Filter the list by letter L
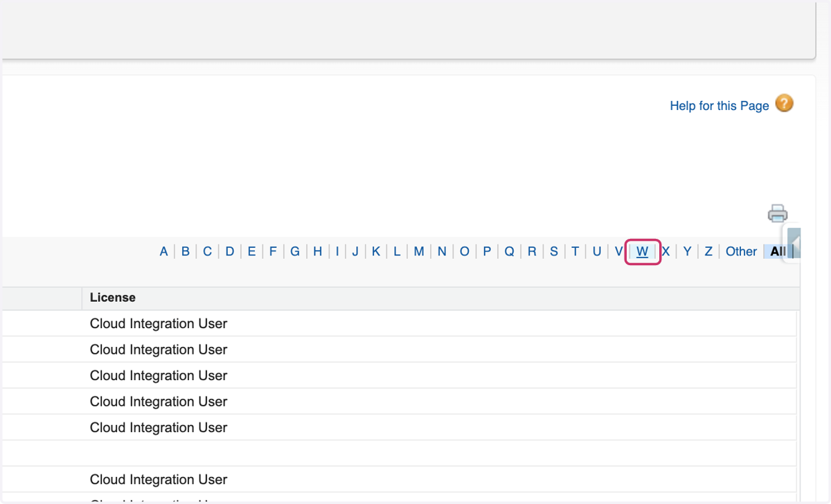Screen dimensions: 831x504 397,251
